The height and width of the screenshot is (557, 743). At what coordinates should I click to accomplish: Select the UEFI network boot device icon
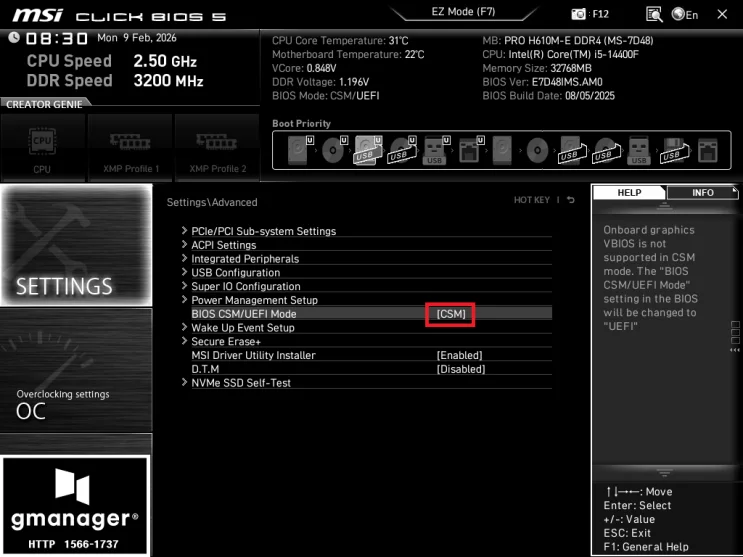click(x=470, y=150)
